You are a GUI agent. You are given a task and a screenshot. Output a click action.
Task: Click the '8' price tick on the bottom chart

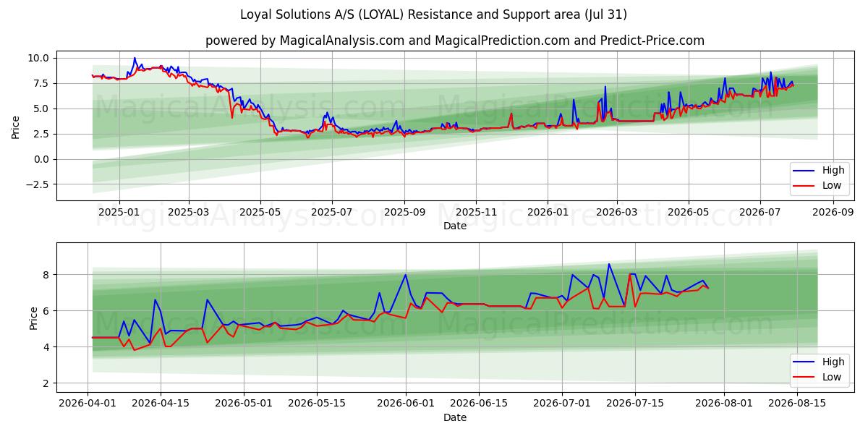46,275
